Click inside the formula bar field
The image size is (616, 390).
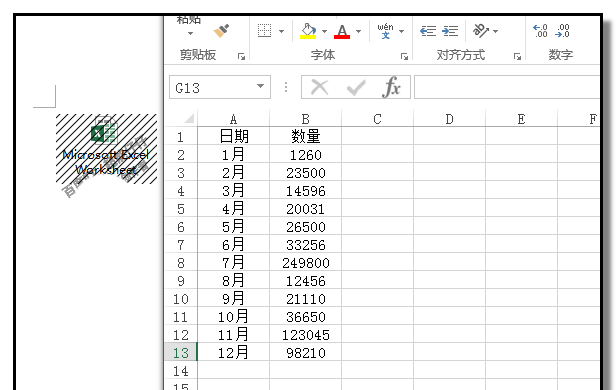(507, 87)
